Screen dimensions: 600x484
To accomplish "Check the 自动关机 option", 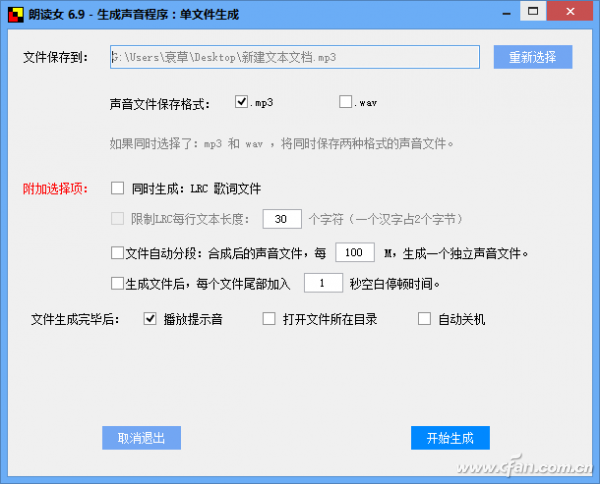I will point(424,319).
